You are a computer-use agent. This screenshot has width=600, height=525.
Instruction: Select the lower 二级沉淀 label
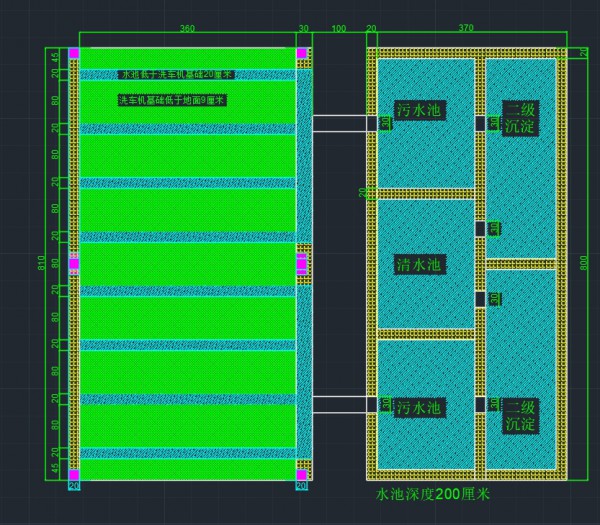[520, 416]
